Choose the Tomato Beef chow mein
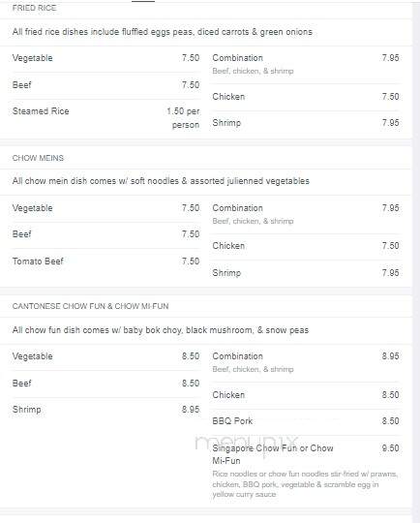This screenshot has width=420, height=523. pyautogui.click(x=105, y=261)
